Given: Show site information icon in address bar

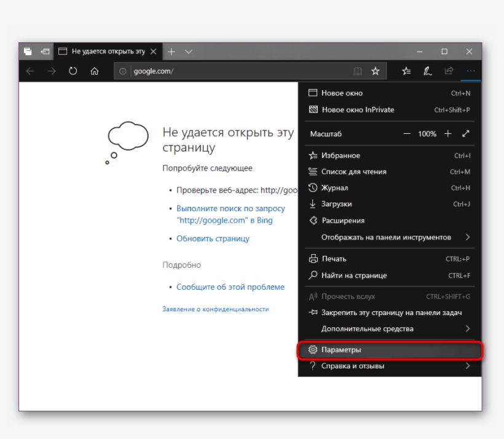Looking at the screenshot, I should coord(122,71).
